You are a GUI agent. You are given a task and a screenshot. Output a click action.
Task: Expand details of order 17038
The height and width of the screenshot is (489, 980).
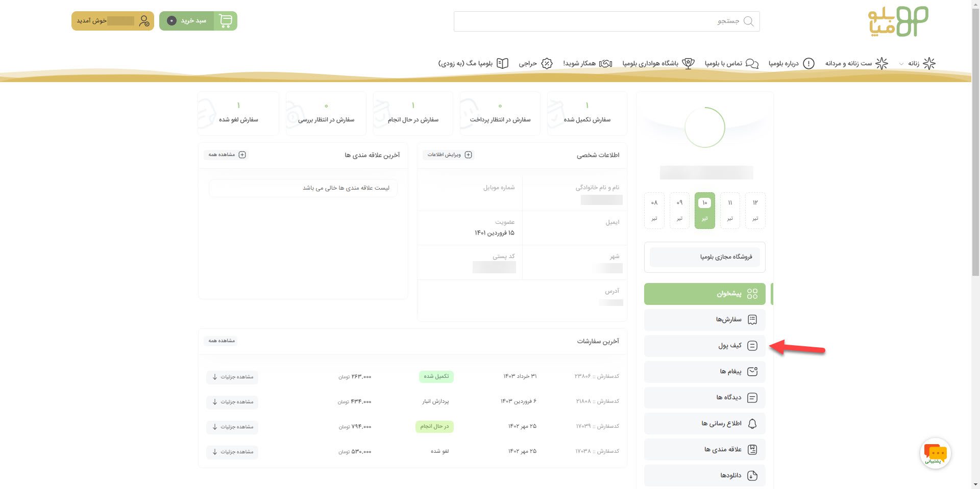point(232,452)
